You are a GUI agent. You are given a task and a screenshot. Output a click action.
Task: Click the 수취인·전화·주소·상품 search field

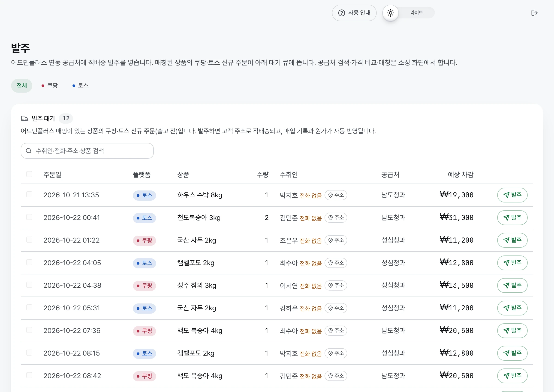tap(87, 151)
